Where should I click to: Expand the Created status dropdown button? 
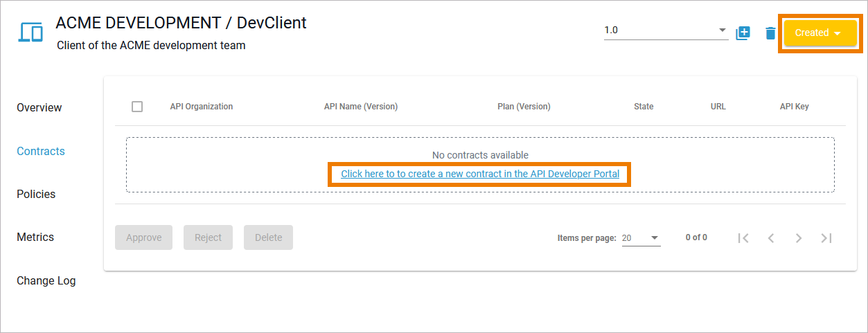[820, 33]
